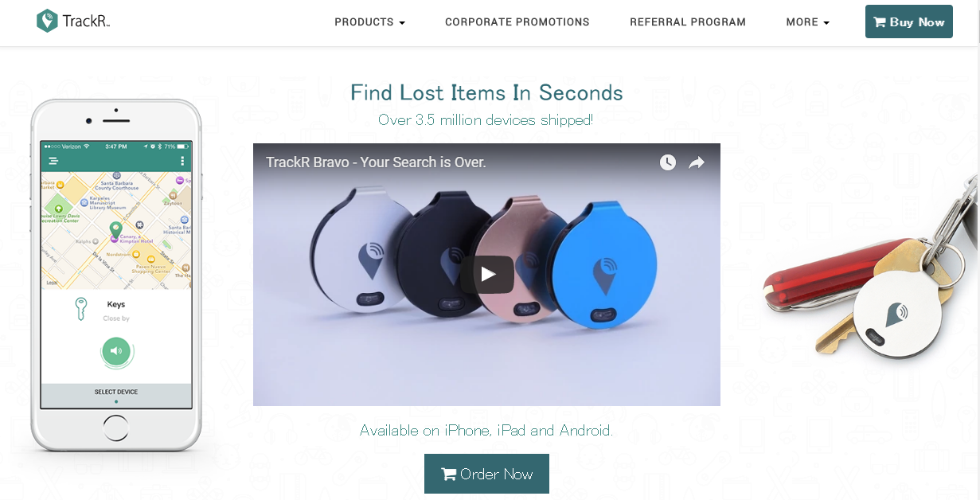Open Corporate Promotions page
Image resolution: width=980 pixels, height=500 pixels.
[517, 22]
